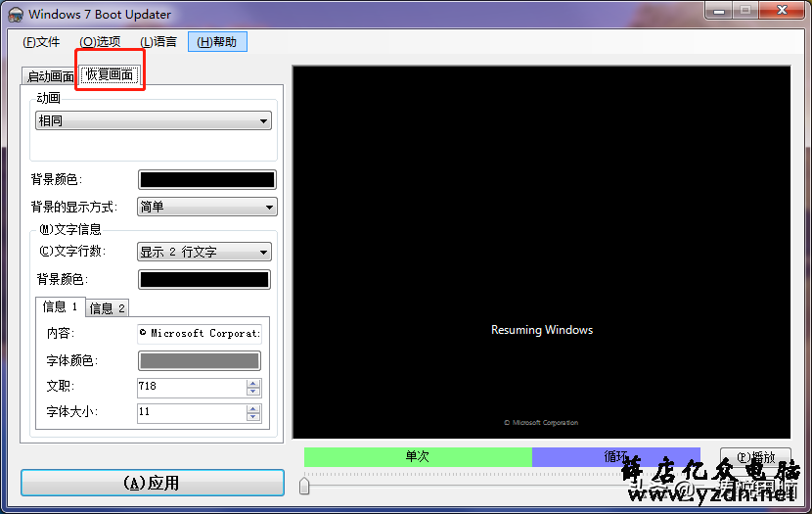
Task: Close the Boot Updater window
Action: click(782, 11)
